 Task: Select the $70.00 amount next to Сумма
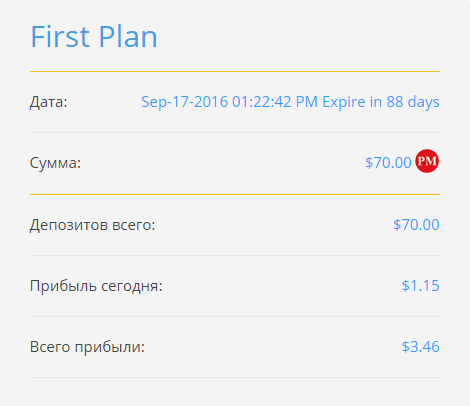pyautogui.click(x=388, y=163)
